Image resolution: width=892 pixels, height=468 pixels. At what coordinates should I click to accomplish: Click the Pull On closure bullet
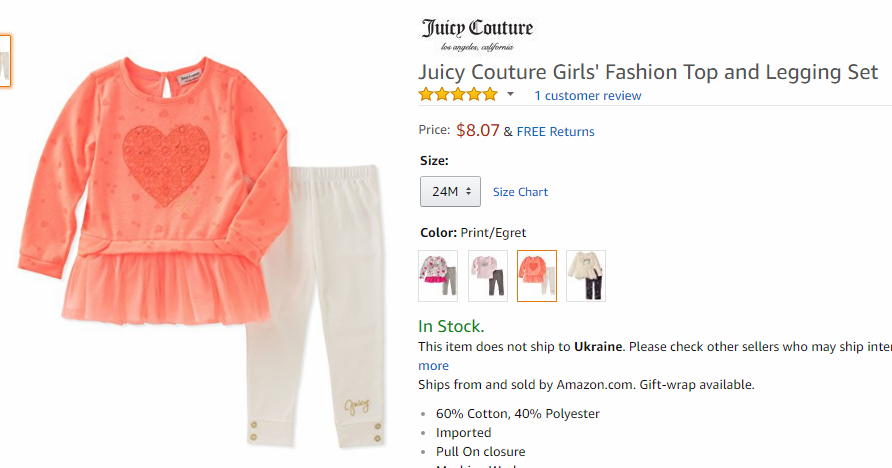(x=481, y=452)
